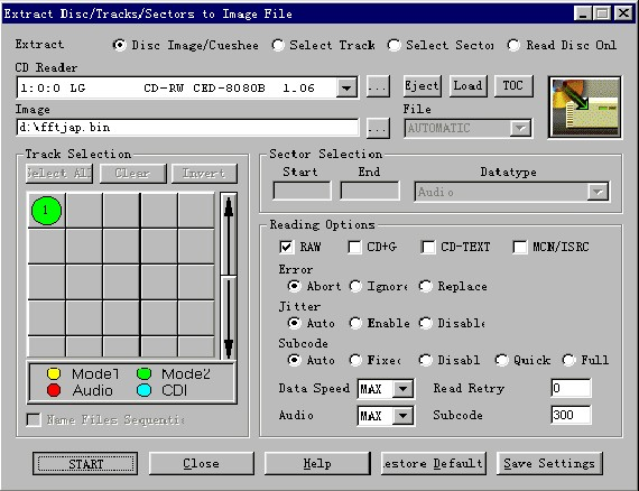Click the Select All tracks button
Screen dimensions: 639x491
59,174
